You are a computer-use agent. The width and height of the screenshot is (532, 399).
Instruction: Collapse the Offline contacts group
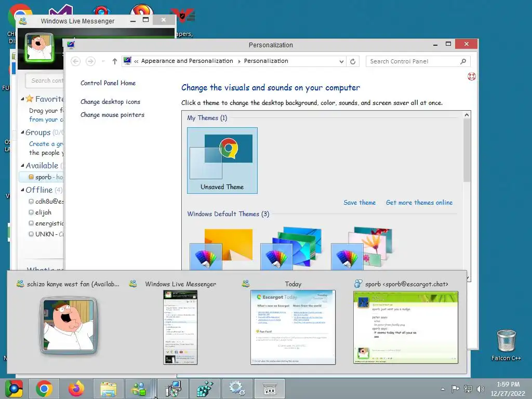[22, 190]
